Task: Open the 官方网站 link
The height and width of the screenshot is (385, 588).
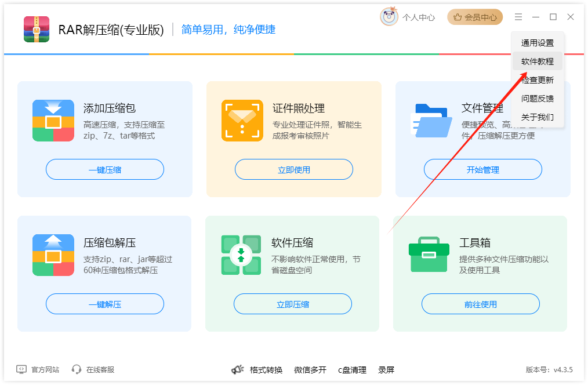Action: tap(45, 369)
